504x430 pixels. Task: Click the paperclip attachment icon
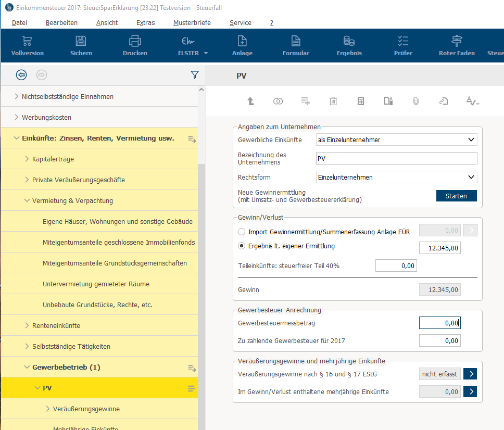pyautogui.click(x=415, y=102)
